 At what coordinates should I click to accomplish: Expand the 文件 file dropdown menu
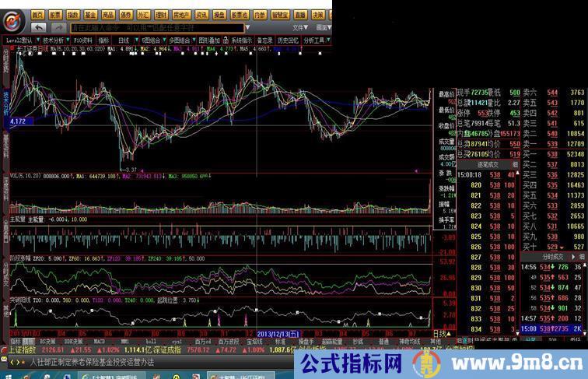299,27
